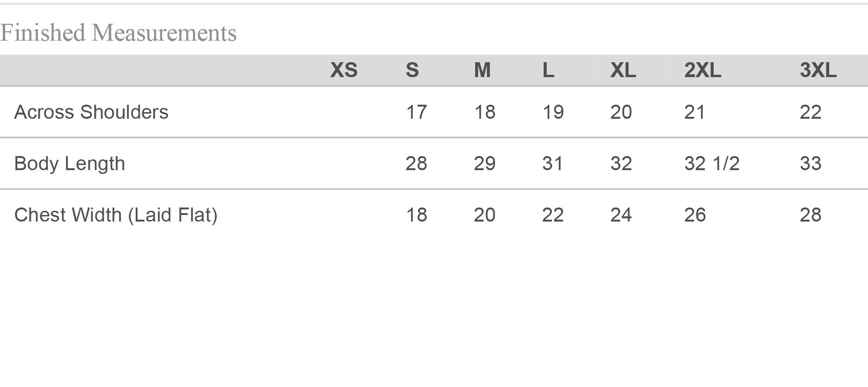Click the 32 1/2 Body Length value
The image size is (868, 387).
pyautogui.click(x=712, y=164)
